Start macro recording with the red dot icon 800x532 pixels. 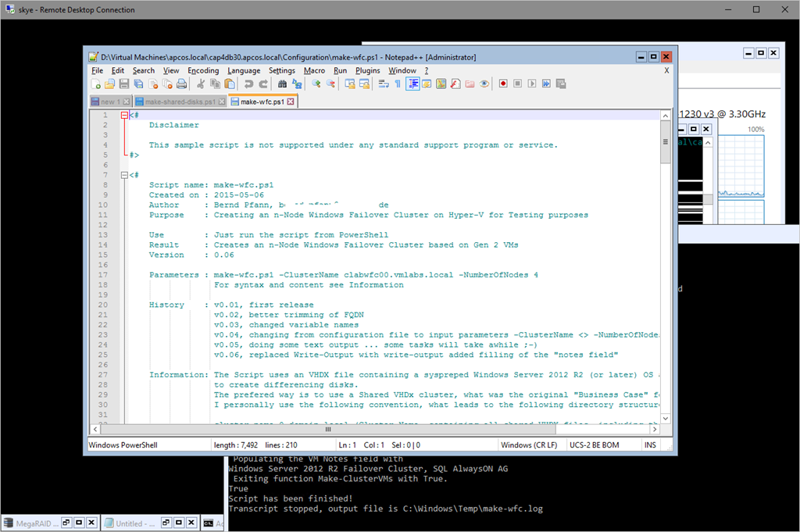[504, 84]
